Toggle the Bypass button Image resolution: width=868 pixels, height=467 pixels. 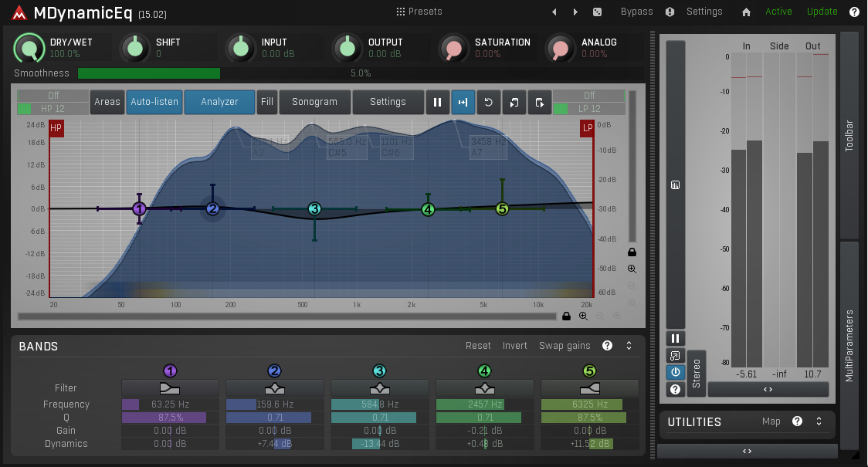tap(636, 12)
